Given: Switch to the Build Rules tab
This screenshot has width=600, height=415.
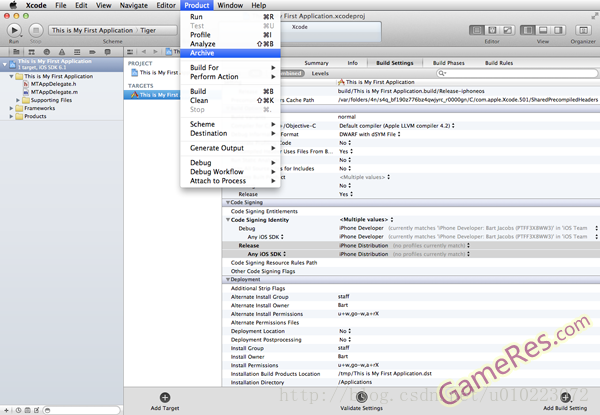Looking at the screenshot, I should pyautogui.click(x=499, y=63).
